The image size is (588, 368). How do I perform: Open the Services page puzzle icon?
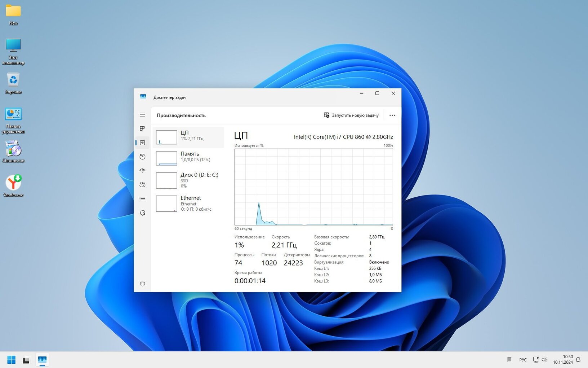142,213
